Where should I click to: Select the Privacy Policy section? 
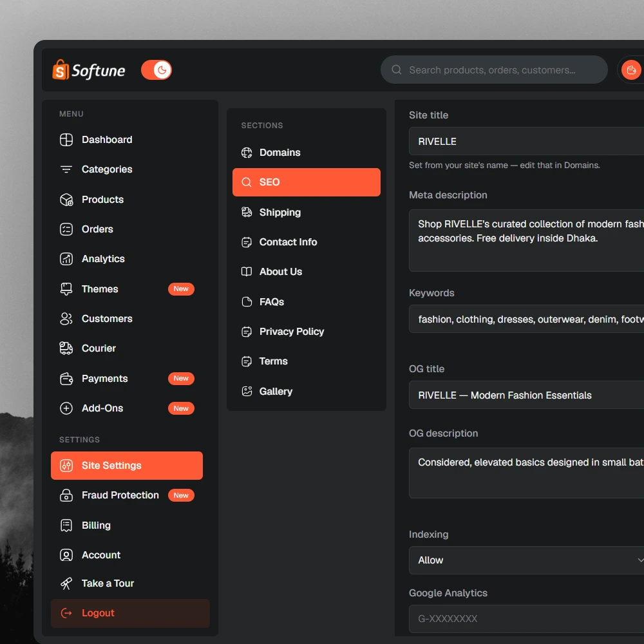[307, 332]
